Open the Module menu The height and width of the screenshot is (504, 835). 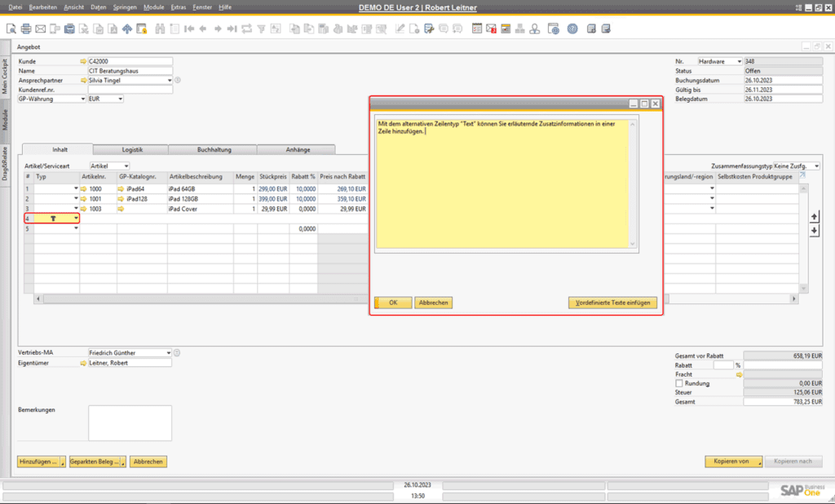(x=153, y=7)
